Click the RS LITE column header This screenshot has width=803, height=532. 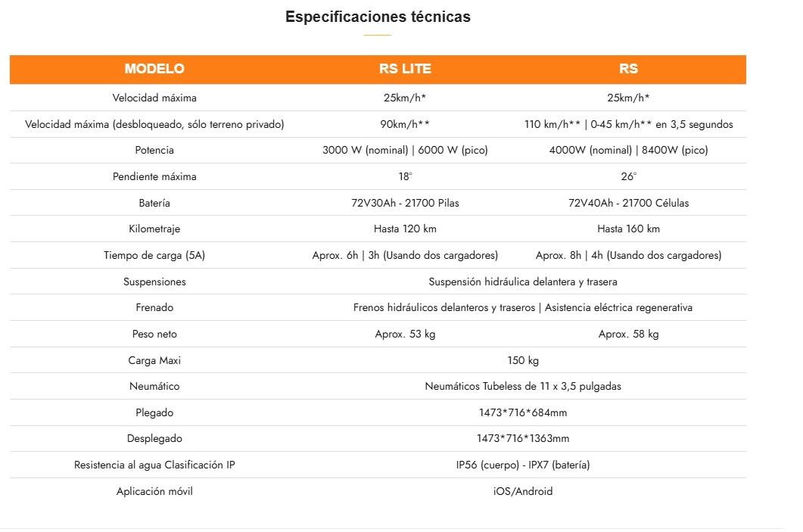[x=405, y=69]
